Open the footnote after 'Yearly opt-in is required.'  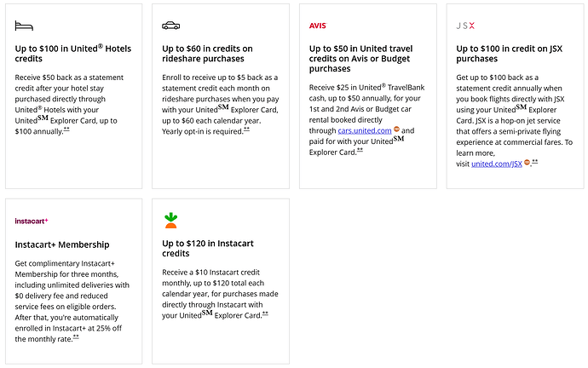[x=246, y=129]
